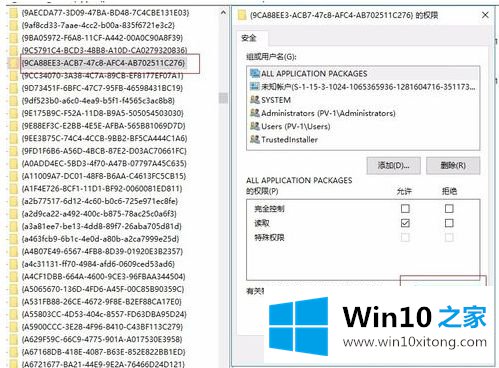The image size is (499, 368).
Task: Click the folder icon in the permissions dialog title
Action: [242, 15]
